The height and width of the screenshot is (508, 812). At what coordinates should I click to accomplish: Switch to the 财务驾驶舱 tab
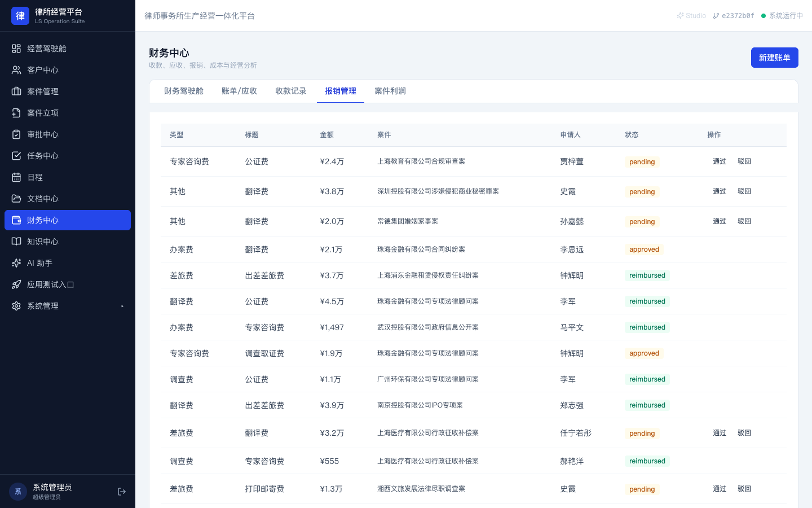[x=184, y=91]
